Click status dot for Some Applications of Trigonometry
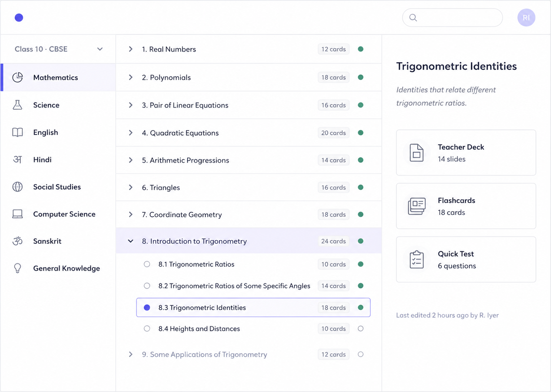Screen dimensions: 551x392 (x=361, y=354)
